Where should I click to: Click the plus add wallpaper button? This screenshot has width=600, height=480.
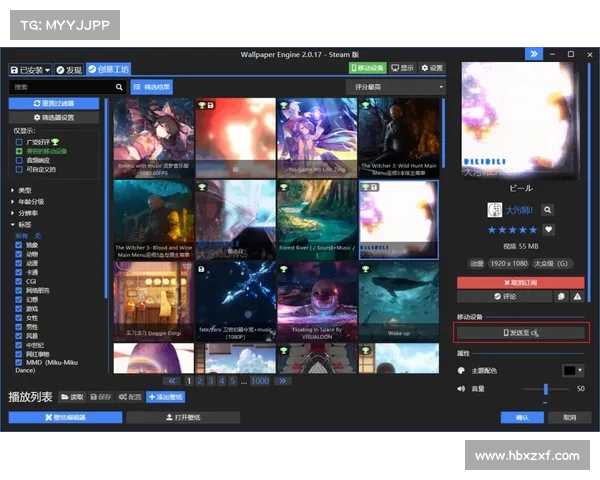coord(165,397)
